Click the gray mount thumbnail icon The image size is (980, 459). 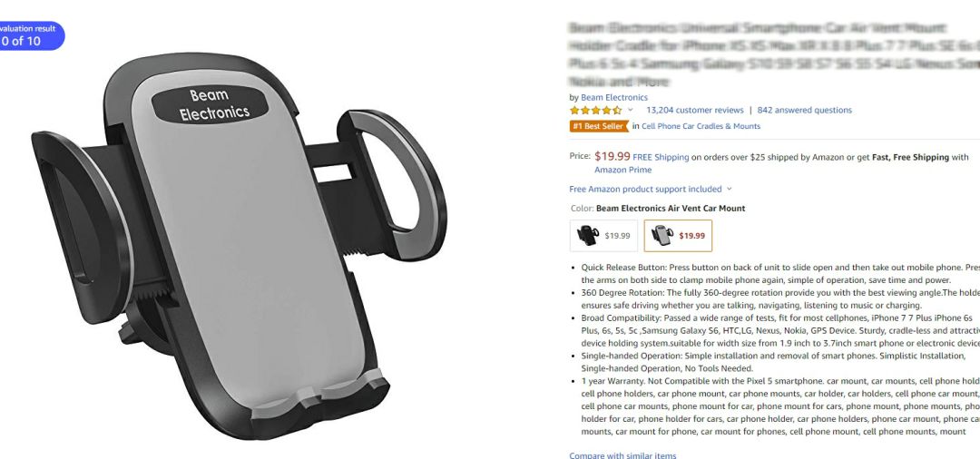pos(661,236)
